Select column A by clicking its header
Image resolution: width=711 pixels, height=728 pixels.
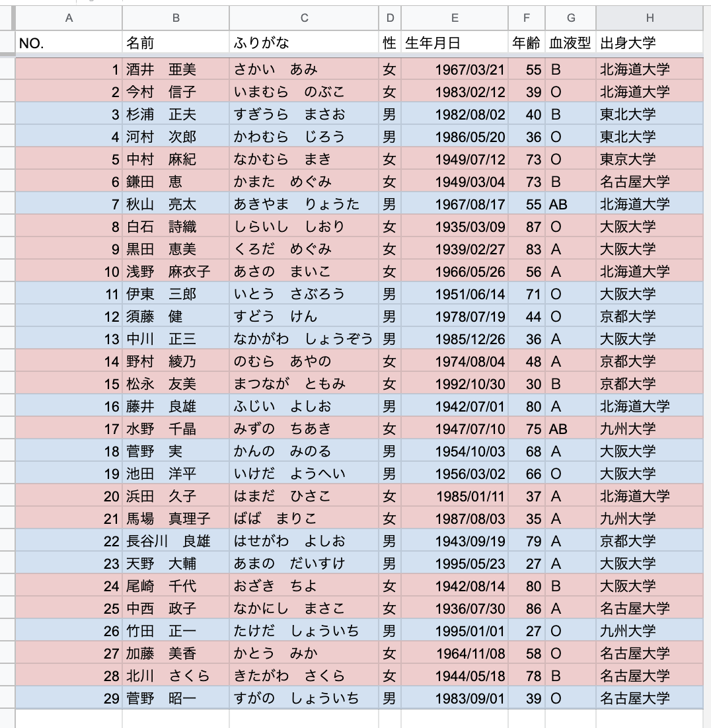point(68,18)
